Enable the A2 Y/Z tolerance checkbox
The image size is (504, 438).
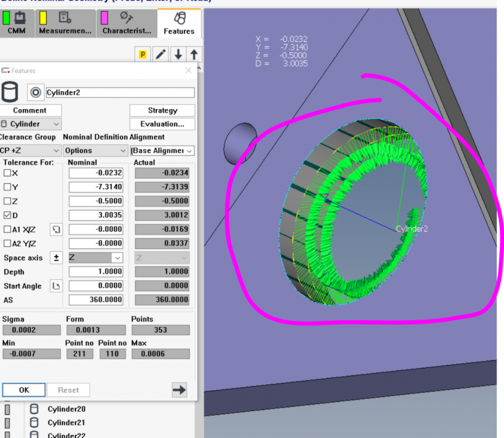(8, 244)
